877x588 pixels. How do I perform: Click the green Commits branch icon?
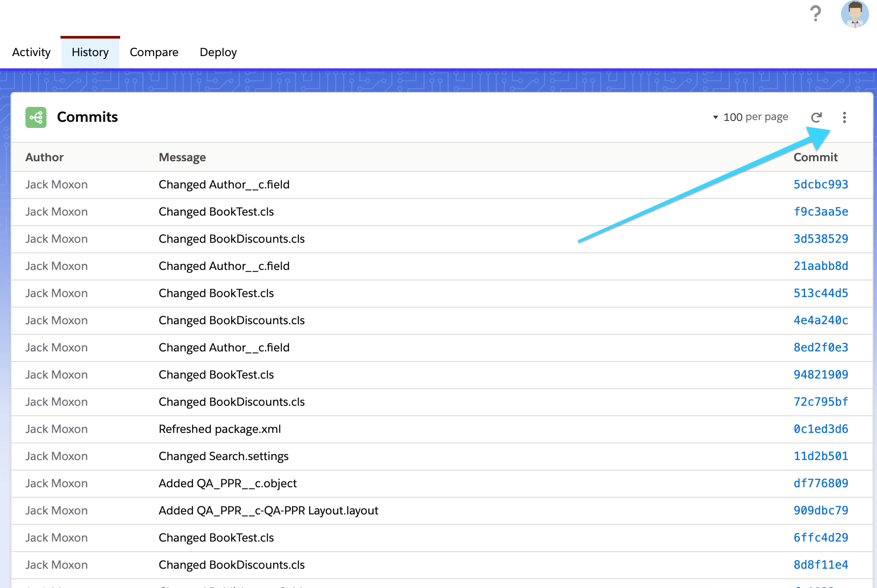[36, 117]
